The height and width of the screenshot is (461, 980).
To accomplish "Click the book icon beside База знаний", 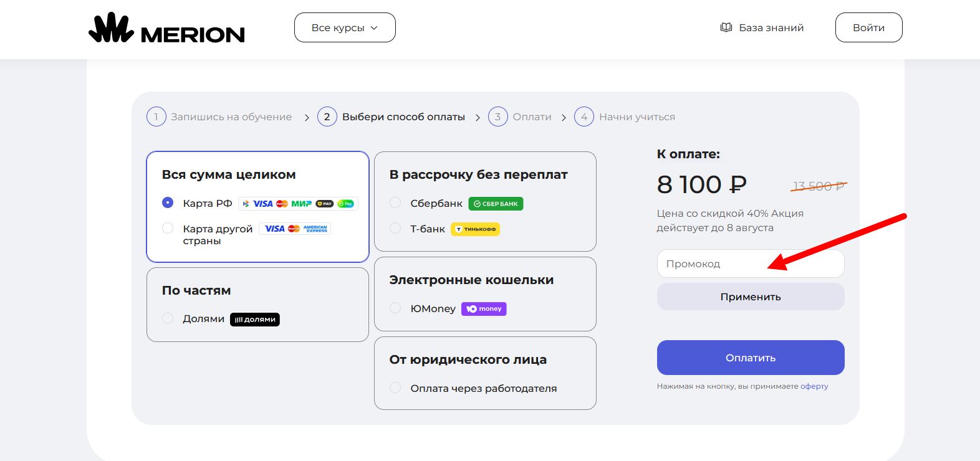I will coord(726,27).
